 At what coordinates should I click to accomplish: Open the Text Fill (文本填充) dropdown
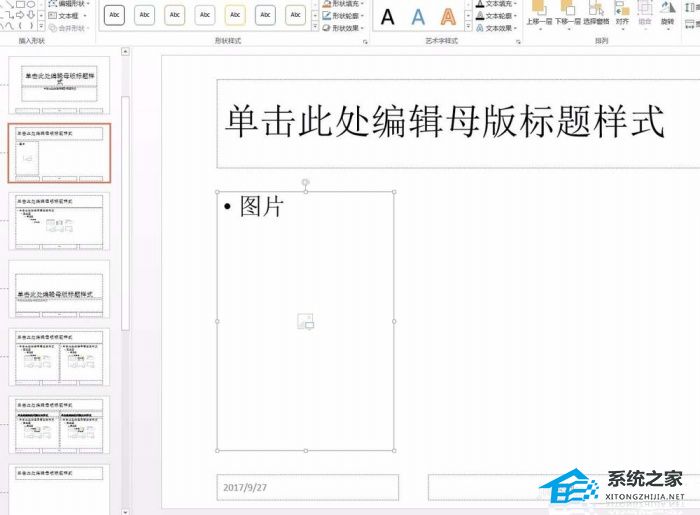tap(496, 4)
